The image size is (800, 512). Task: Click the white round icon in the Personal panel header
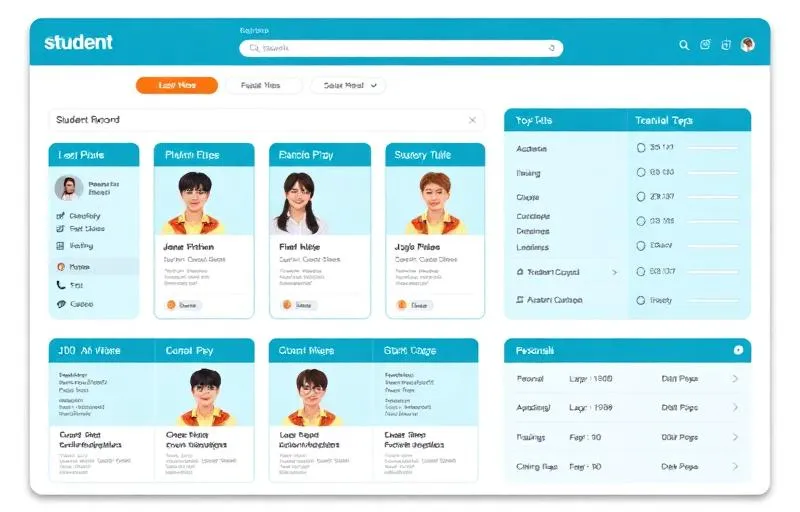[x=738, y=350]
